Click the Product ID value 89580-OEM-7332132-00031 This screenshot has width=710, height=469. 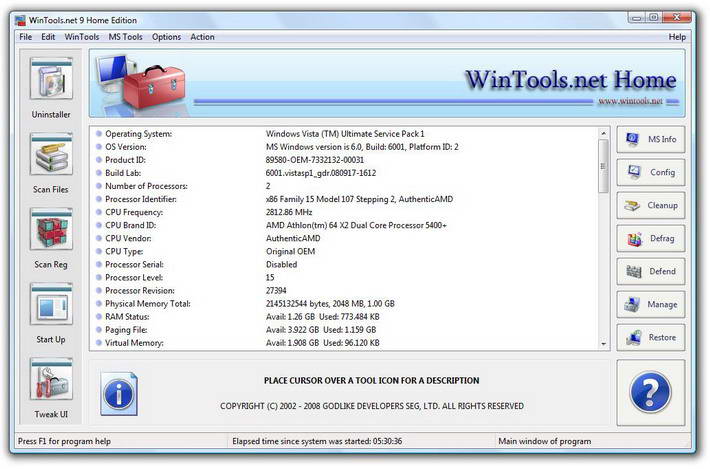coord(315,160)
